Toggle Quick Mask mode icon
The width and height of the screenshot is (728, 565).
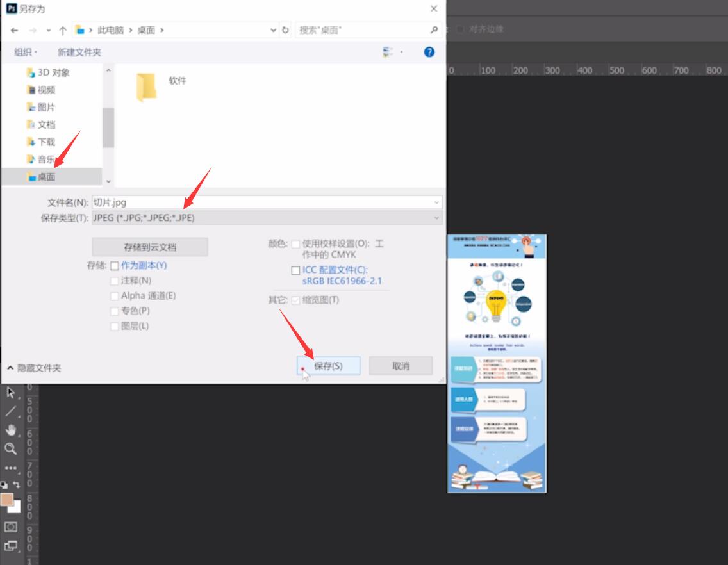pyautogui.click(x=11, y=527)
